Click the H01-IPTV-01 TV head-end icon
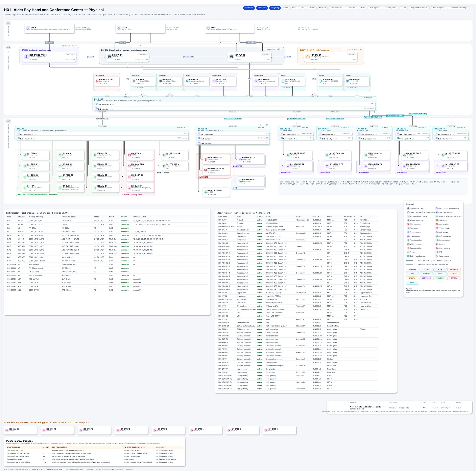Viewport: 476px width, 471px height. pyautogui.click(x=214, y=81)
